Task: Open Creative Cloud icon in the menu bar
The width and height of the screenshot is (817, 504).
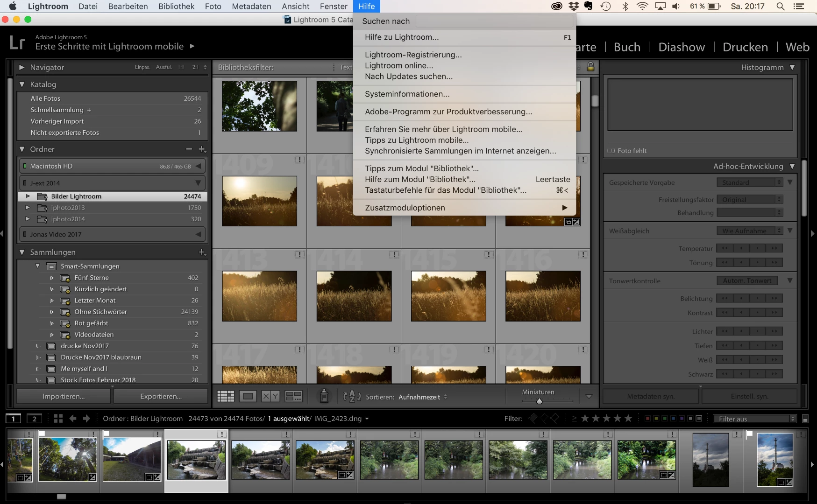Action: [x=556, y=6]
